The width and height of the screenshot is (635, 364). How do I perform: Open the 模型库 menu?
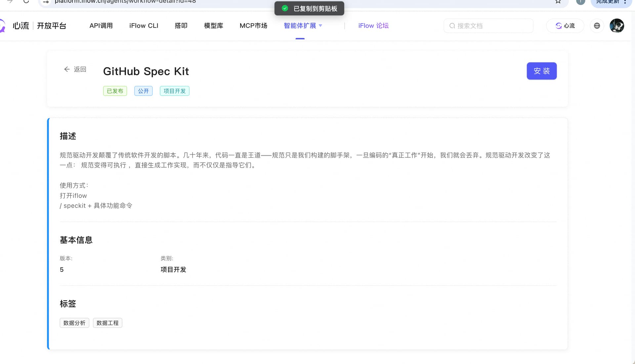[x=213, y=26]
